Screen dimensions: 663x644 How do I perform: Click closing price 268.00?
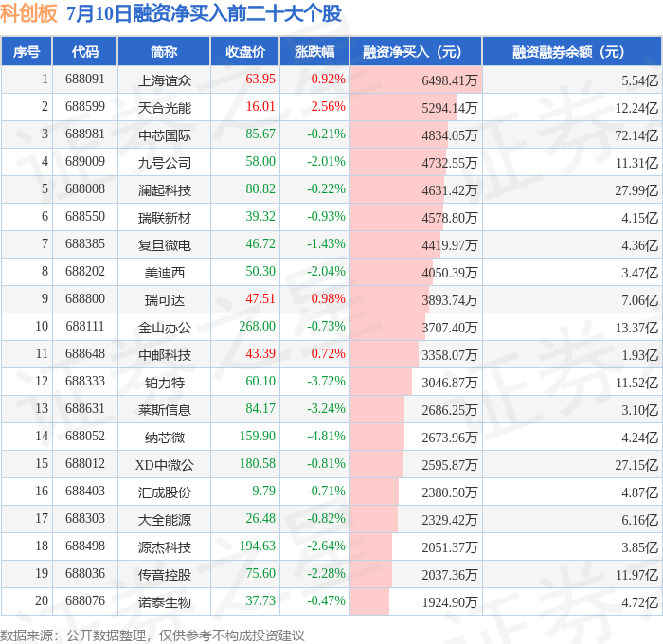[257, 327]
